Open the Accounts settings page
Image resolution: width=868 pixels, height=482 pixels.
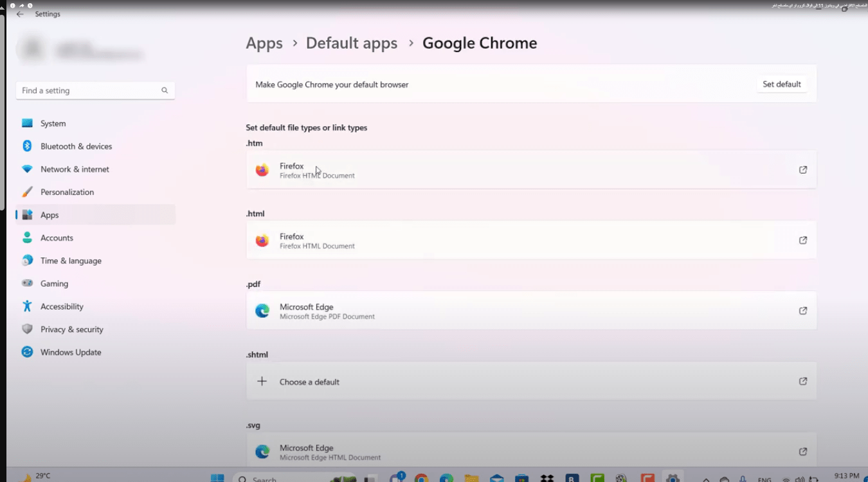95,237
